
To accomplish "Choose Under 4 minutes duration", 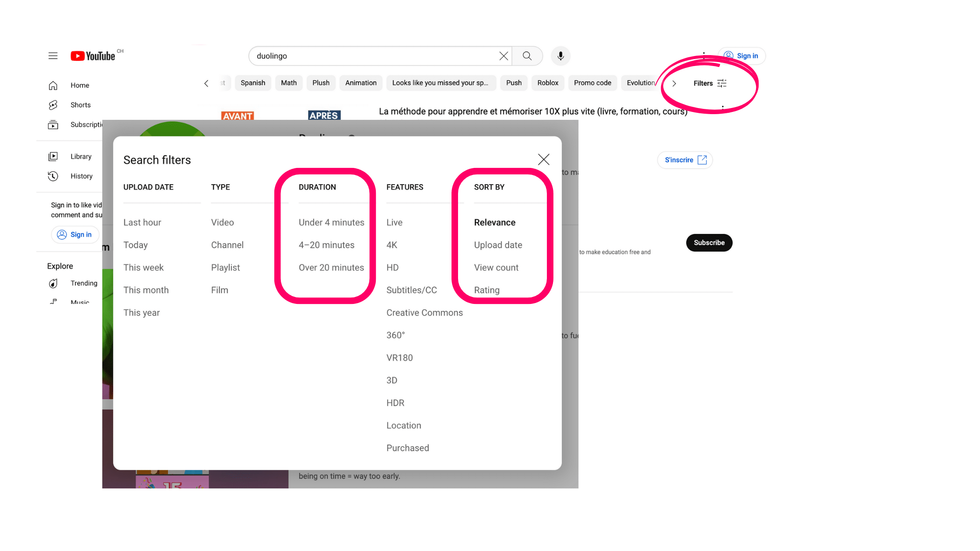I will point(332,223).
